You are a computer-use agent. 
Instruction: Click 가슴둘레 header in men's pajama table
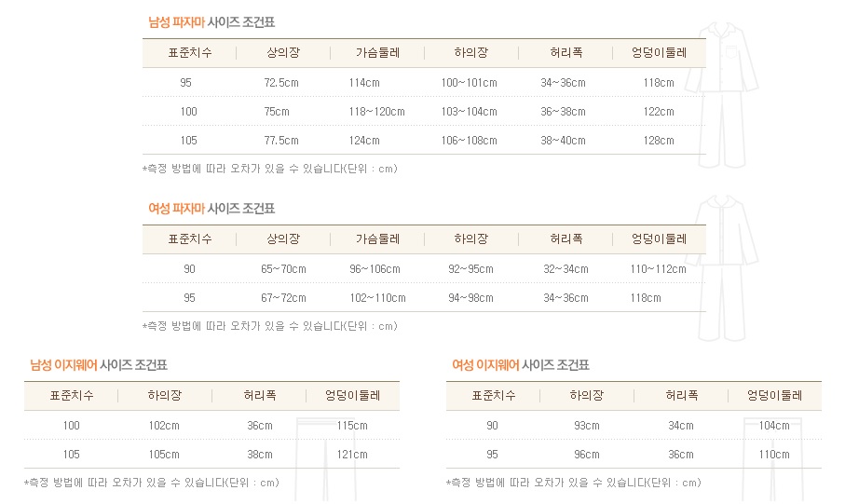(x=377, y=53)
